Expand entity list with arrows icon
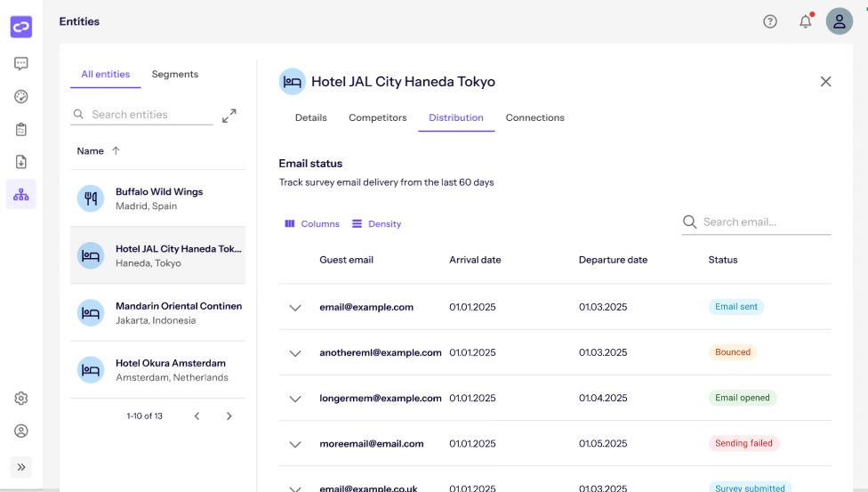 tap(229, 116)
